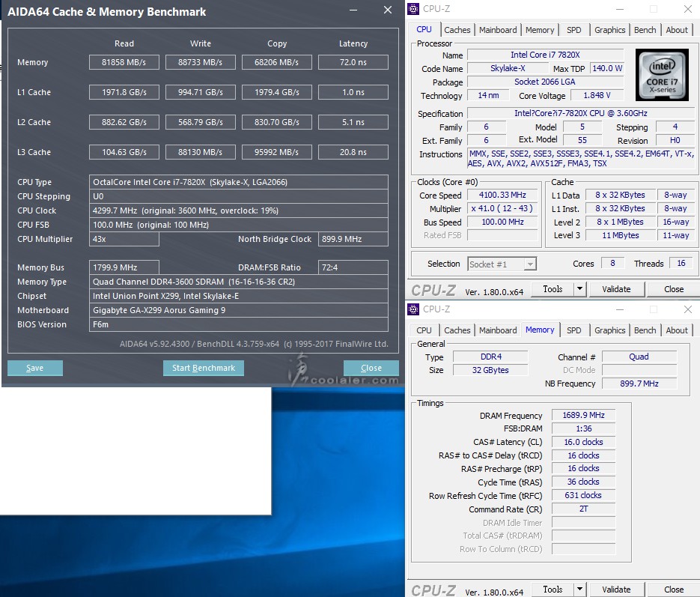Viewport: 700px width, 597px height.
Task: Select Memory tab in top CPU-Z window
Action: [x=540, y=30]
